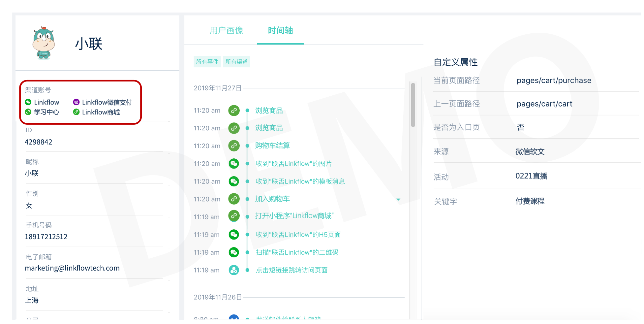
Task: Open the 所有渠道 filter
Action: click(237, 62)
